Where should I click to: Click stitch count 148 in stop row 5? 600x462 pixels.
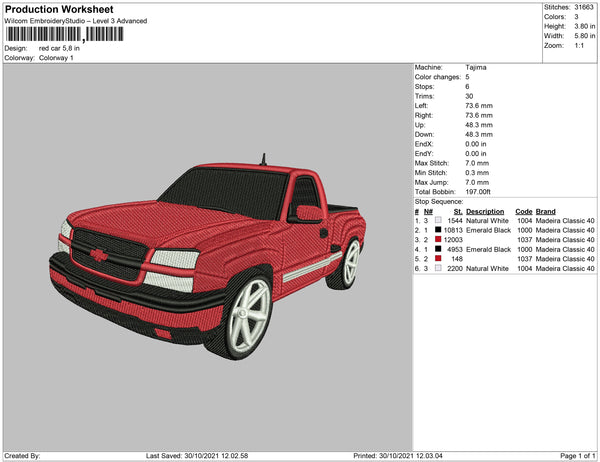point(457,259)
